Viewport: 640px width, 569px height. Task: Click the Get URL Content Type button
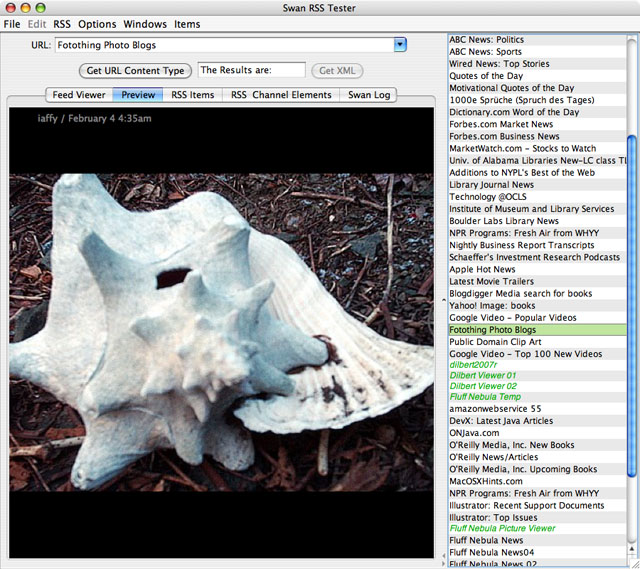[x=135, y=71]
